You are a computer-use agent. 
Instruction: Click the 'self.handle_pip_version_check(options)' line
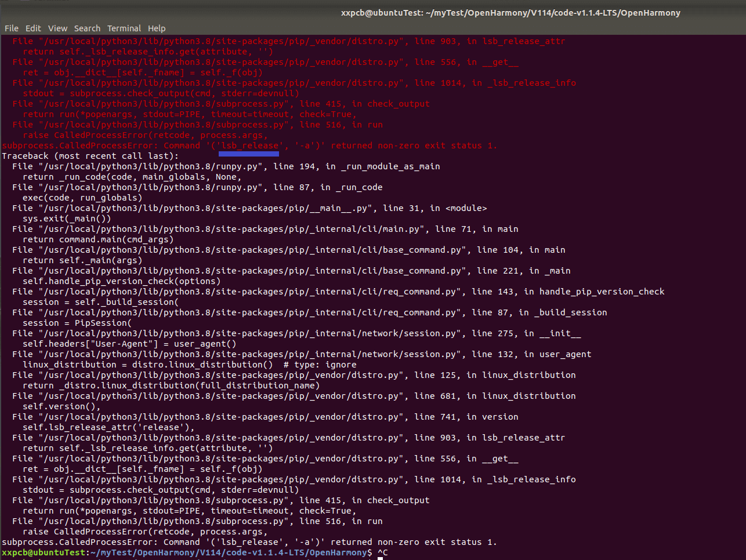tap(121, 281)
